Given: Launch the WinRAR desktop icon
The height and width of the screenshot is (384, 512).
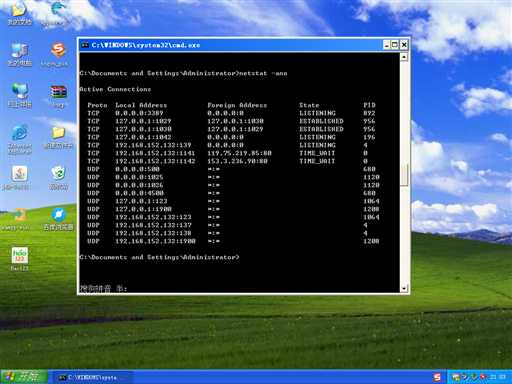Looking at the screenshot, I should [58, 96].
